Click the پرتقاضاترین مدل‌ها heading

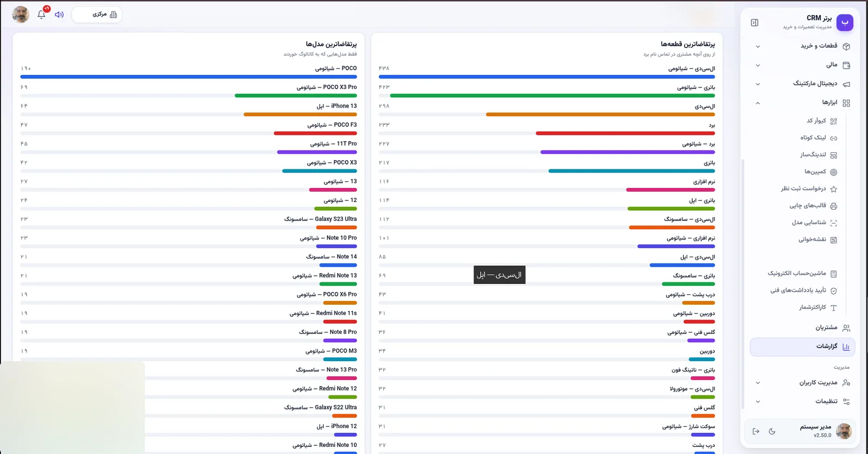pyautogui.click(x=331, y=44)
